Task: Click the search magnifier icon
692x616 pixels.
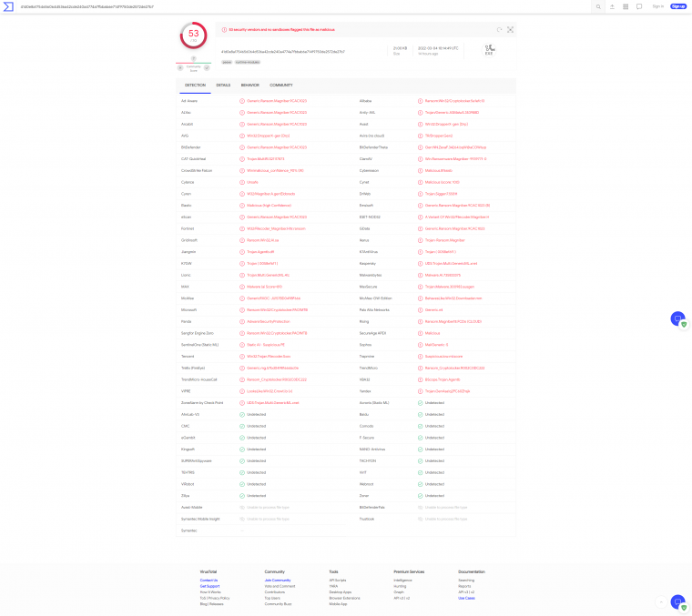Action: (x=598, y=6)
